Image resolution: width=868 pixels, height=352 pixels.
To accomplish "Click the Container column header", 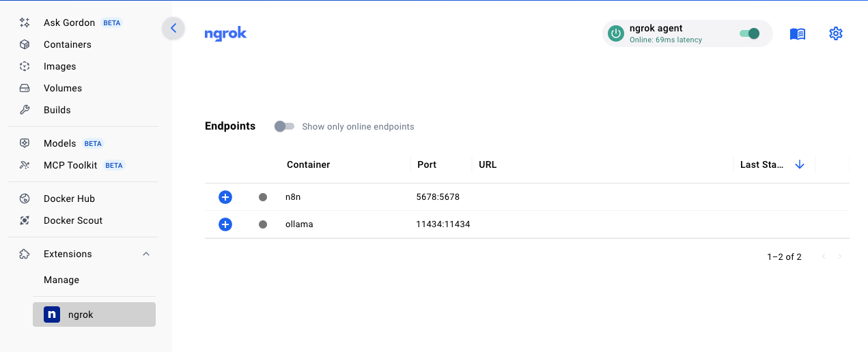I will point(308,164).
